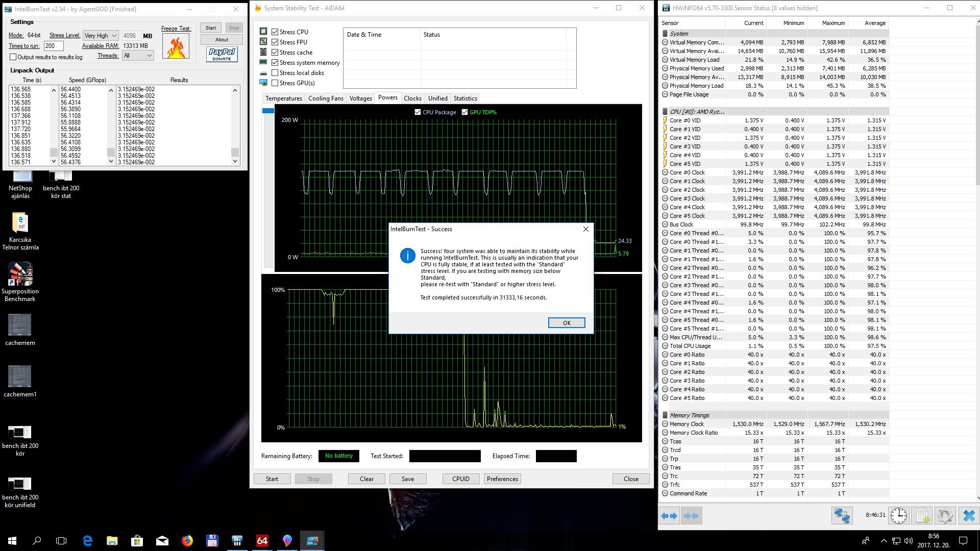Image resolution: width=980 pixels, height=551 pixels.
Task: Open Paint 3D from the taskbar
Action: click(x=287, y=541)
